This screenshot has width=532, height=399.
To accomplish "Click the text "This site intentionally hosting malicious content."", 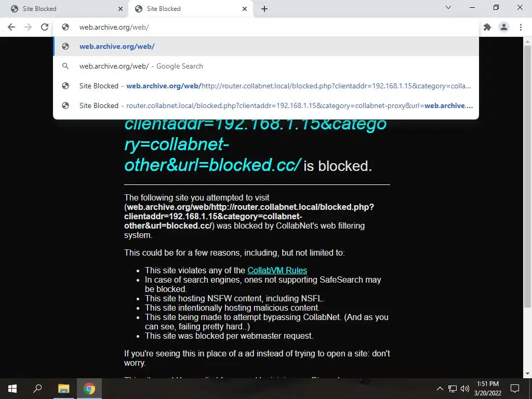I will tap(232, 308).
